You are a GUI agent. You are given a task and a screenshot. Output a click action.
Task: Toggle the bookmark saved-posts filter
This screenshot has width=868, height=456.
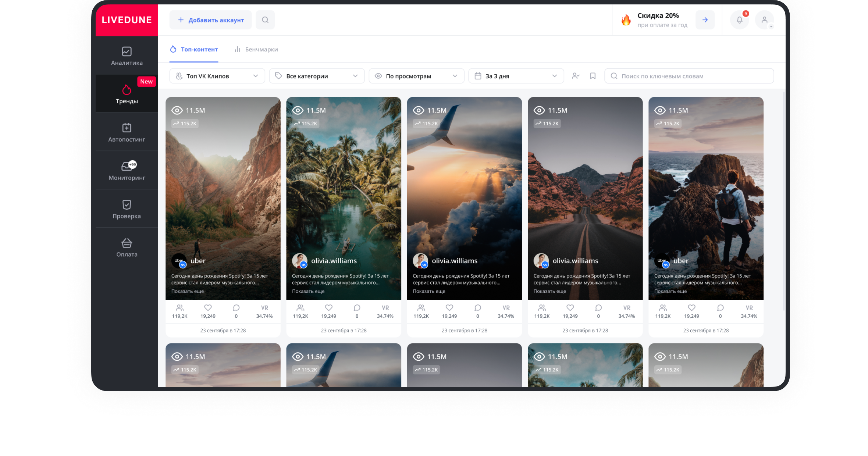click(593, 76)
